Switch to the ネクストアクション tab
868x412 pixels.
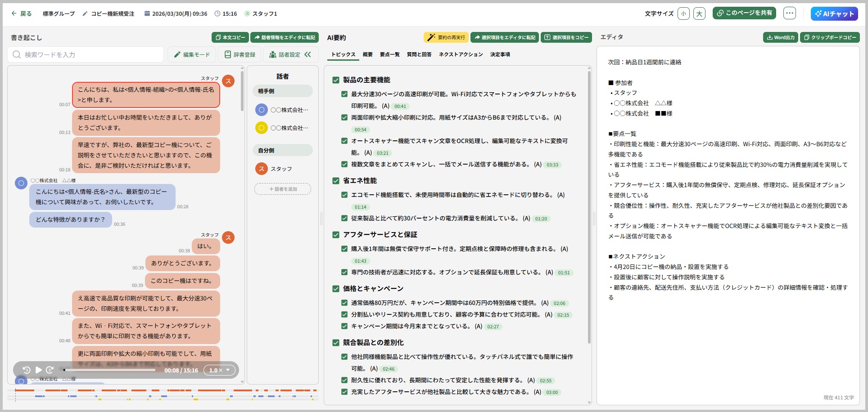pos(461,54)
